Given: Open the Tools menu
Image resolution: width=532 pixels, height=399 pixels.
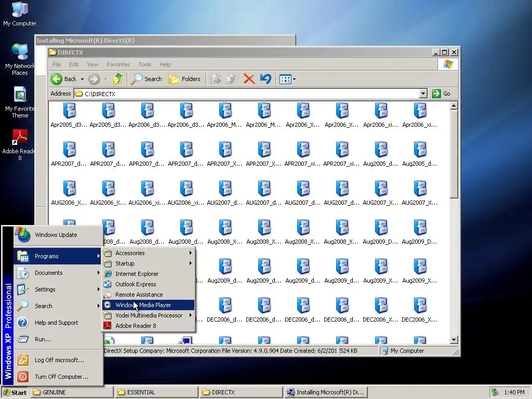Looking at the screenshot, I should 145,64.
